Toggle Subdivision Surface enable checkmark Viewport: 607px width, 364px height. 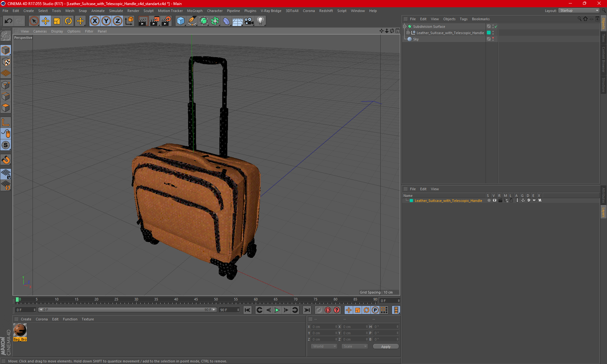coord(496,27)
